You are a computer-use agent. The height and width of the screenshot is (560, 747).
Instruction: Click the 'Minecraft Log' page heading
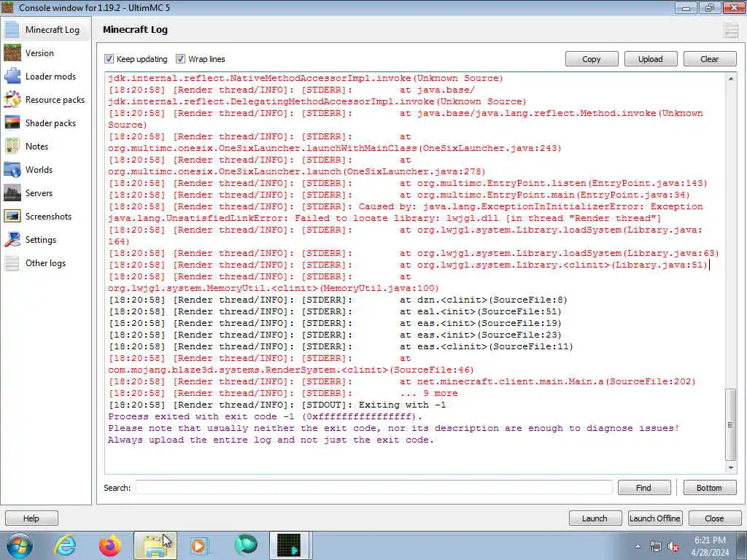(x=135, y=29)
